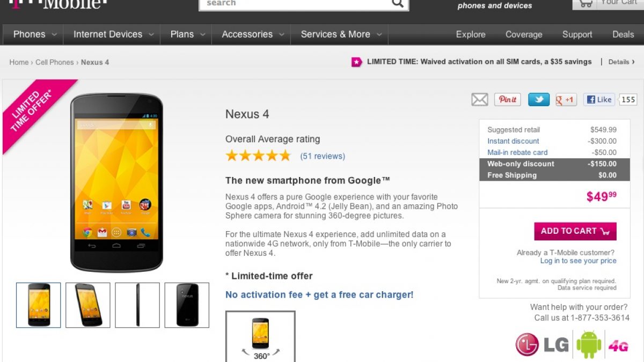Pin the product with Pinterest button
The image size is (644, 362).
tap(507, 100)
